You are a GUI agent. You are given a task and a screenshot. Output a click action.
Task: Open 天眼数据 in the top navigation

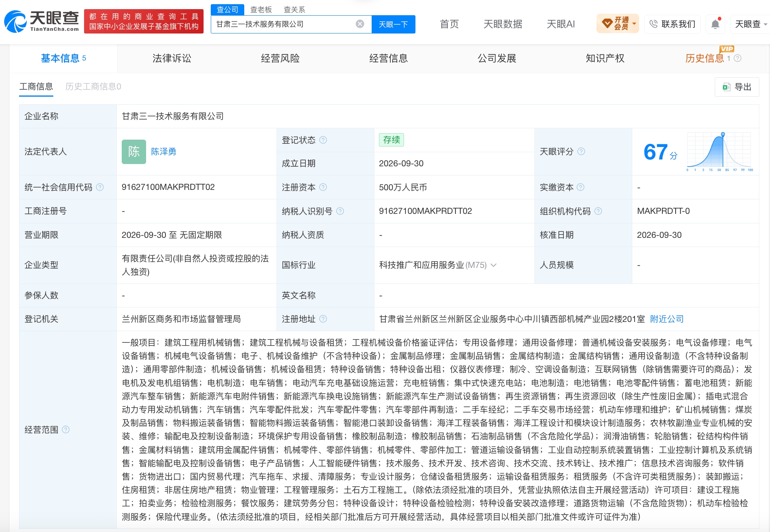click(503, 24)
